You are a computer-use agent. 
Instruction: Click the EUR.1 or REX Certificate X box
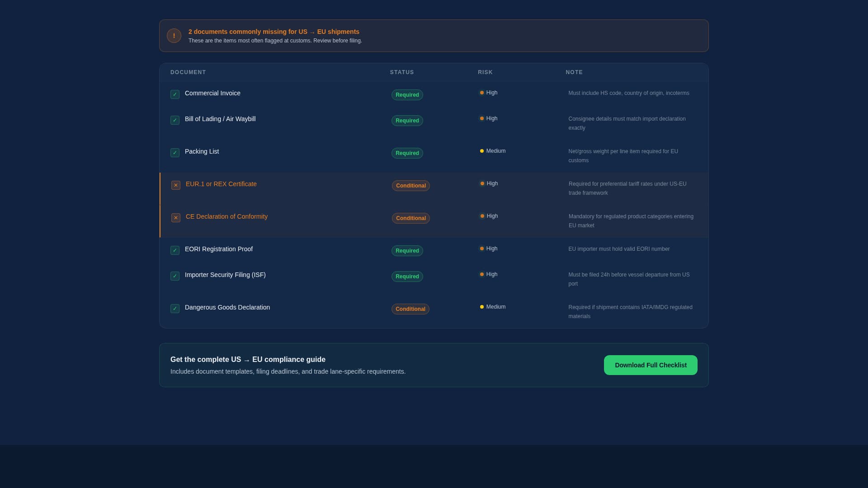coord(176,185)
